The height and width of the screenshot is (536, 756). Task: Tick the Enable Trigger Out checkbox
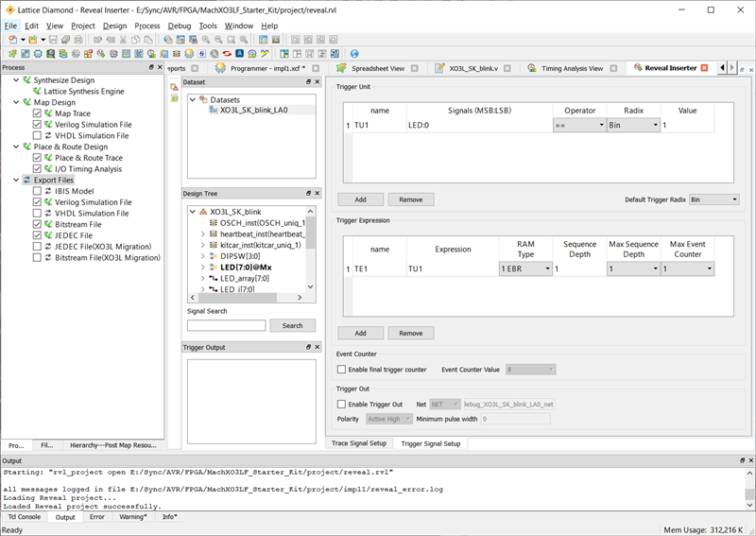click(x=342, y=405)
